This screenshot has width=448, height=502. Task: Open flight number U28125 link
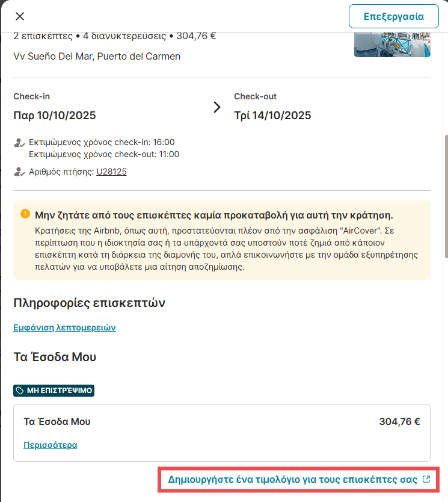point(111,172)
